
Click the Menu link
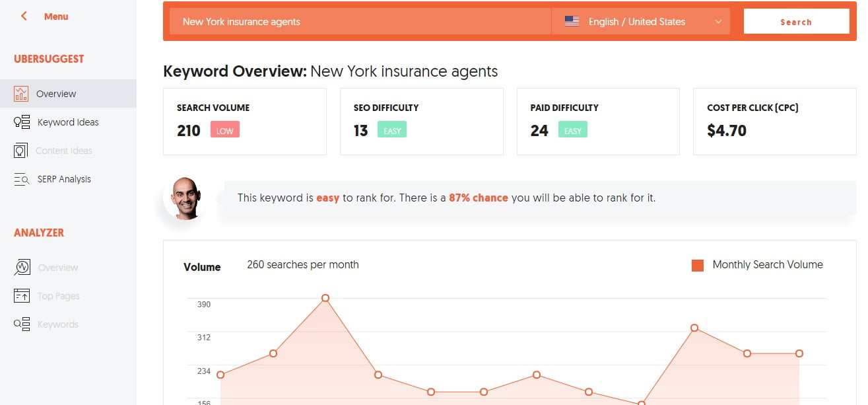[56, 16]
